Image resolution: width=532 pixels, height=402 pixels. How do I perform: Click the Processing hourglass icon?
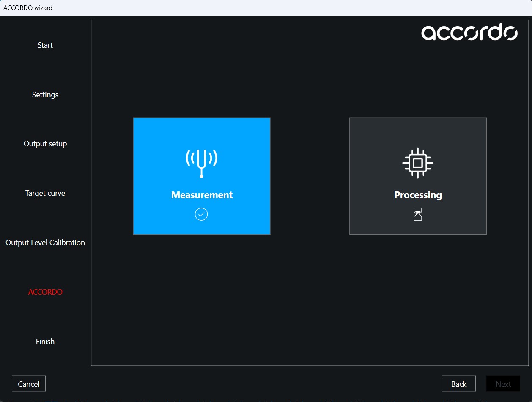pos(418,215)
